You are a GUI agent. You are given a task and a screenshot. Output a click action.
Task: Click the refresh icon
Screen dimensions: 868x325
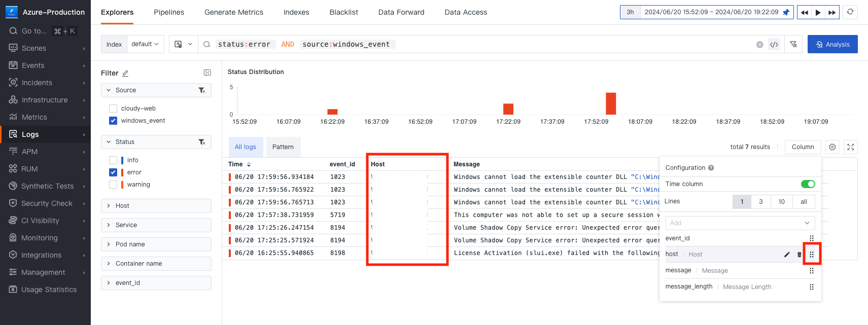[850, 12]
